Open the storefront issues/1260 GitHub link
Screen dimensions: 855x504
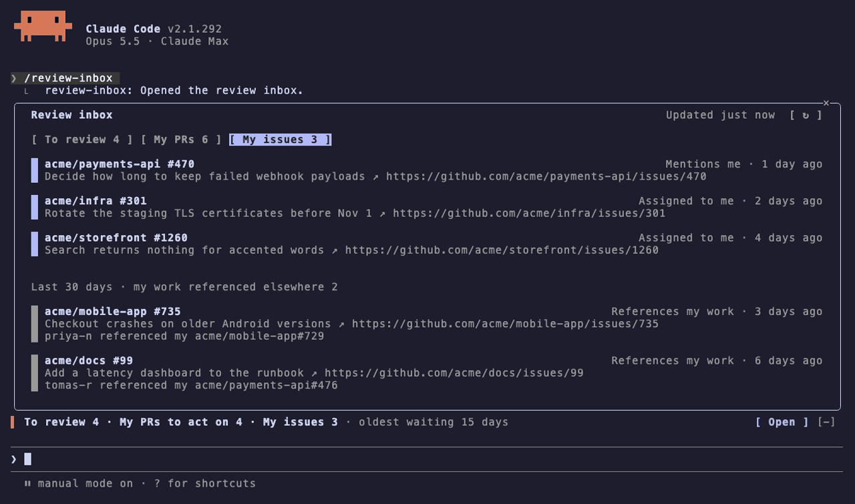pyautogui.click(x=502, y=250)
